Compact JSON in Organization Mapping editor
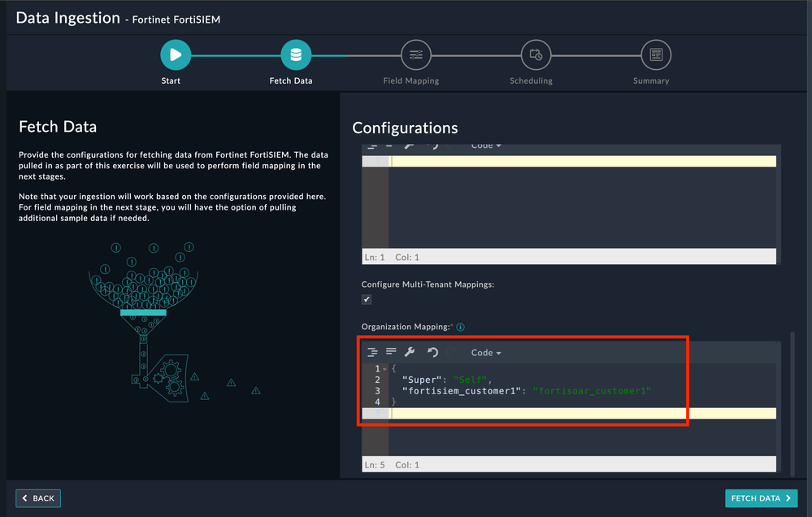 pyautogui.click(x=391, y=352)
